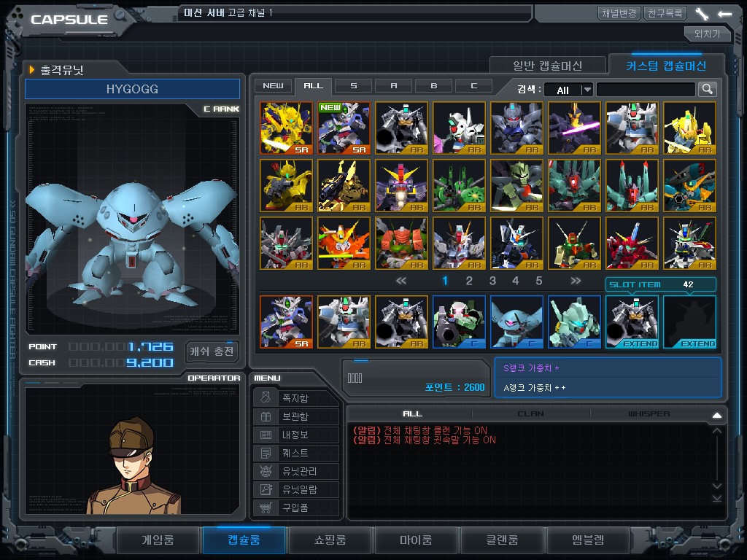Open 퀘스트 menu item
The height and width of the screenshot is (560, 747).
point(296,452)
